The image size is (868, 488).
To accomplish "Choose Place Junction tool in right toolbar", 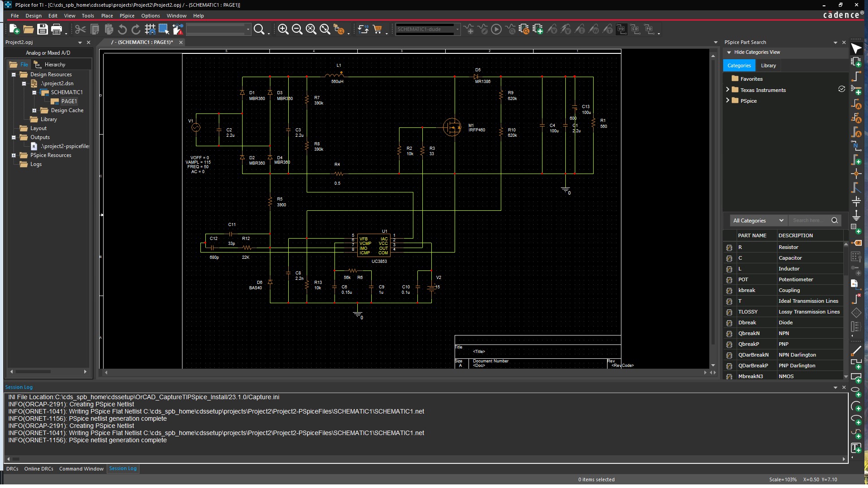I will click(x=856, y=174).
